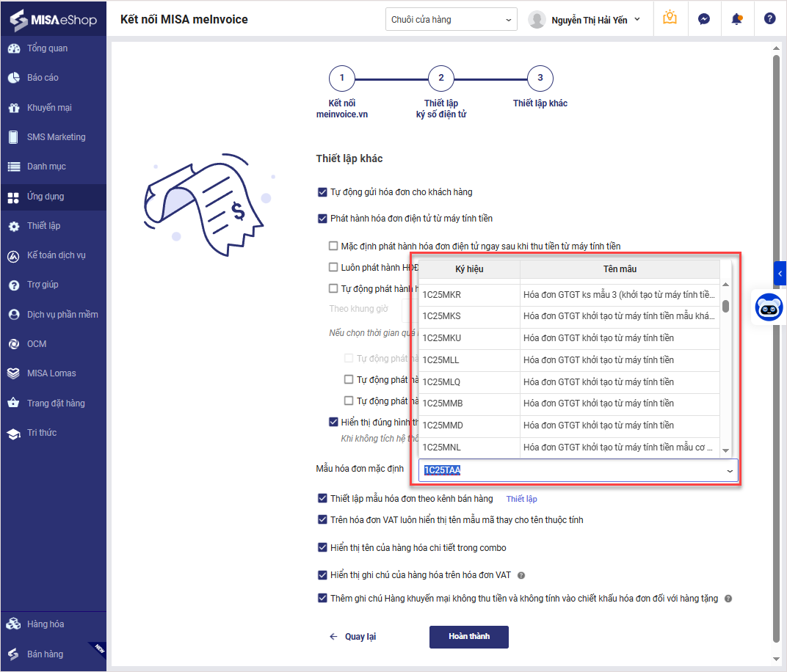Click the template list scrollbar thumb
The height and width of the screenshot is (672, 787).
click(x=725, y=306)
